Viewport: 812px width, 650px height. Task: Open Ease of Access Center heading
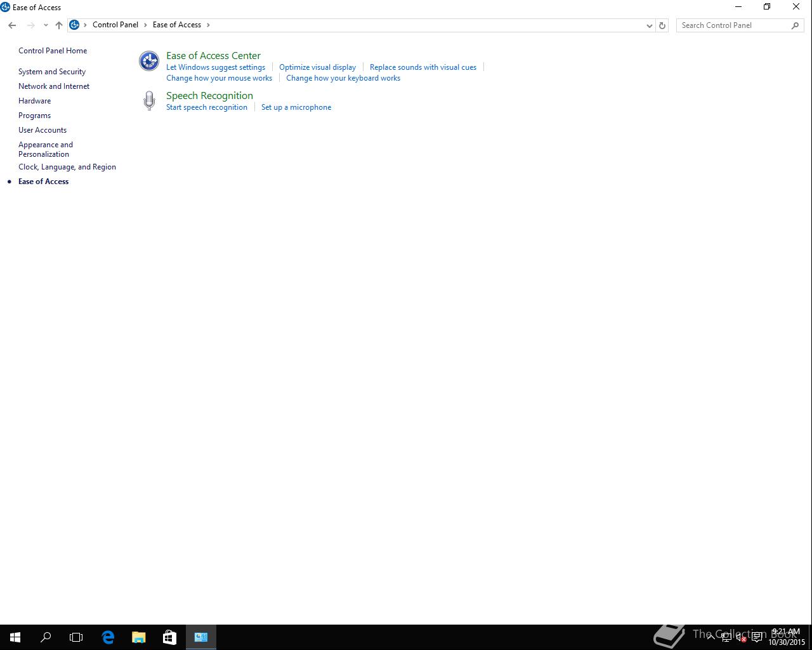point(213,56)
